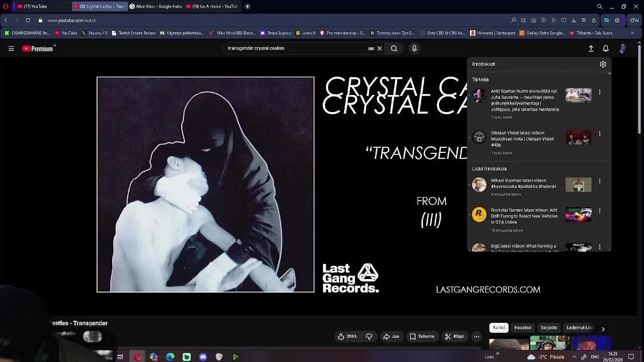Click the Opera menu logo
Viewport: 644px width, 362px height.
(x=6, y=7)
